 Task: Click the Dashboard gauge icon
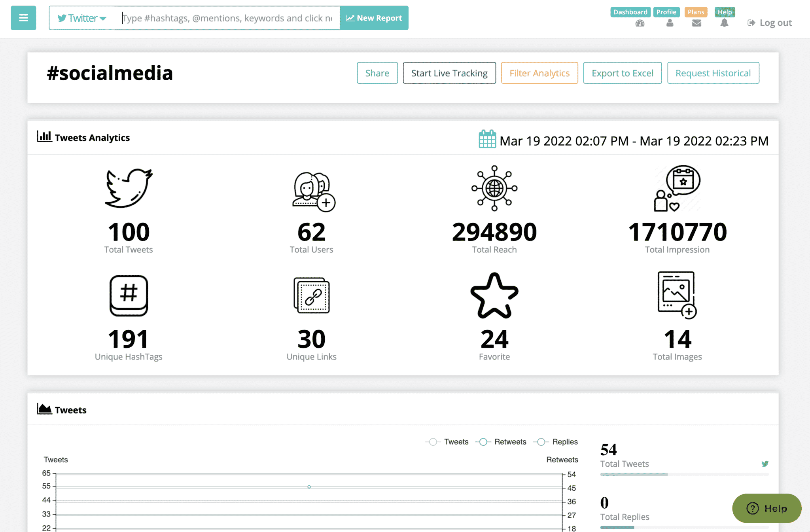coord(640,23)
